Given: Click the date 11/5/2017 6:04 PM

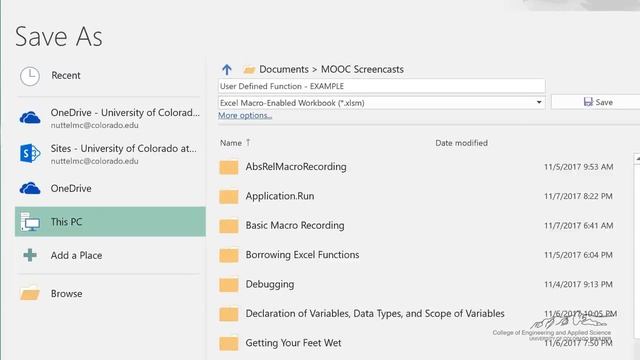Looking at the screenshot, I should tap(578, 255).
